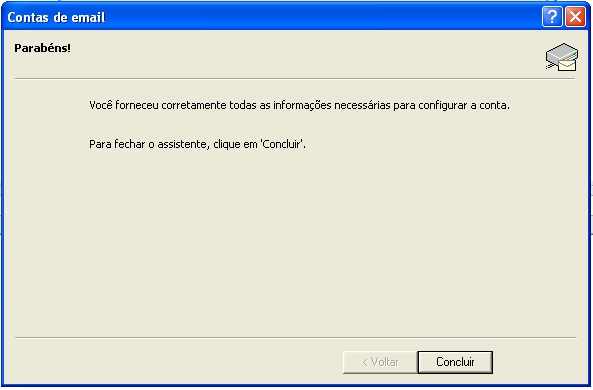Click the Parabéns! heading
Viewport: 593px width, 390px height.
pos(42,48)
